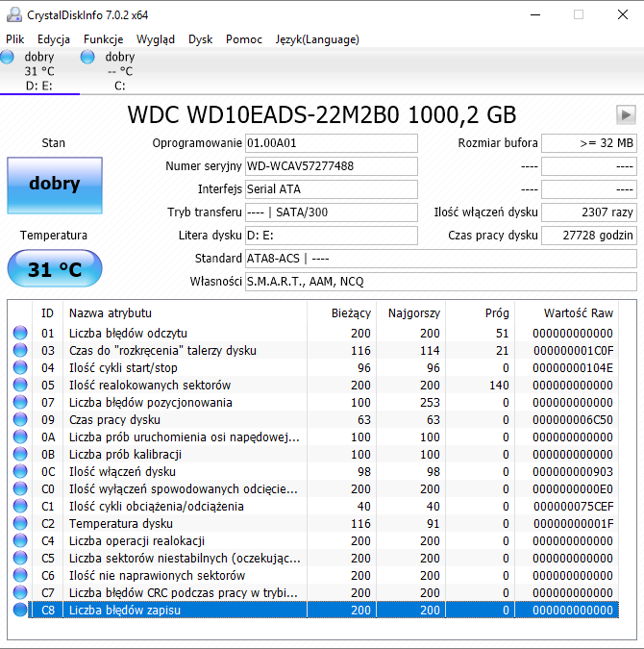Screen dimensions: 644x649
Task: Open the Wygląd menu
Action: click(x=156, y=39)
